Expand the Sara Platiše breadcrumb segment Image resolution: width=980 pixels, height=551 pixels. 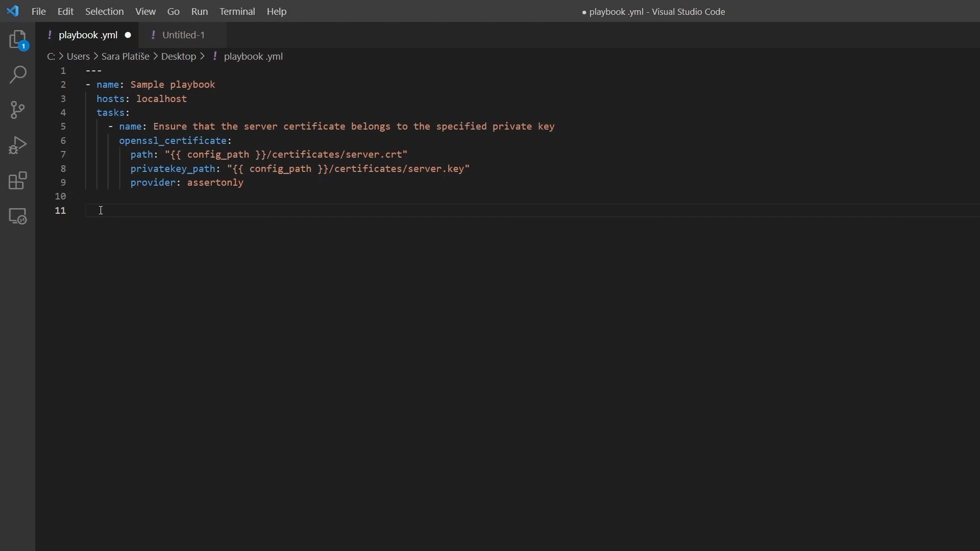pos(125,57)
